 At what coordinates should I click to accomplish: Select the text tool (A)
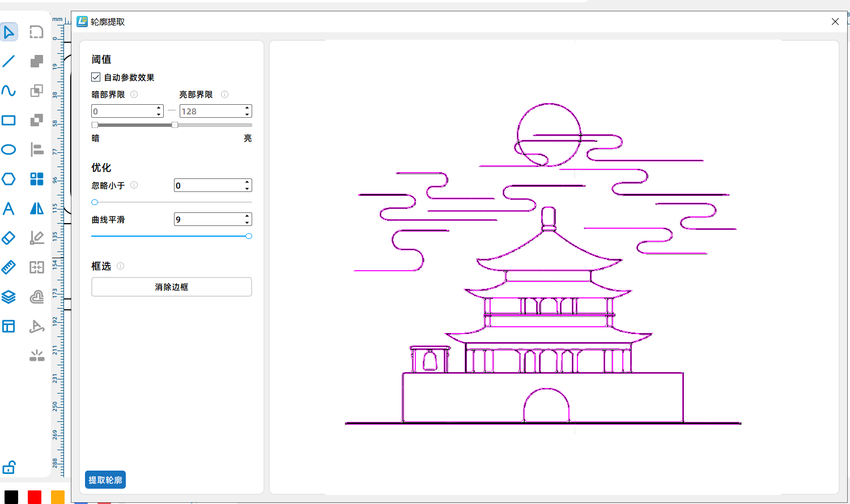tap(9, 208)
